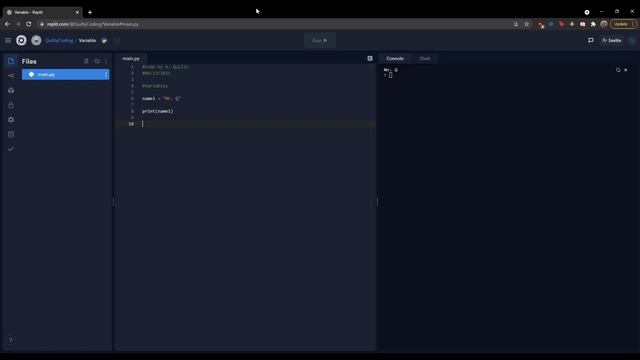640x360 pixels.
Task: Toggle the editor layout icon near Console
Action: coord(370,58)
